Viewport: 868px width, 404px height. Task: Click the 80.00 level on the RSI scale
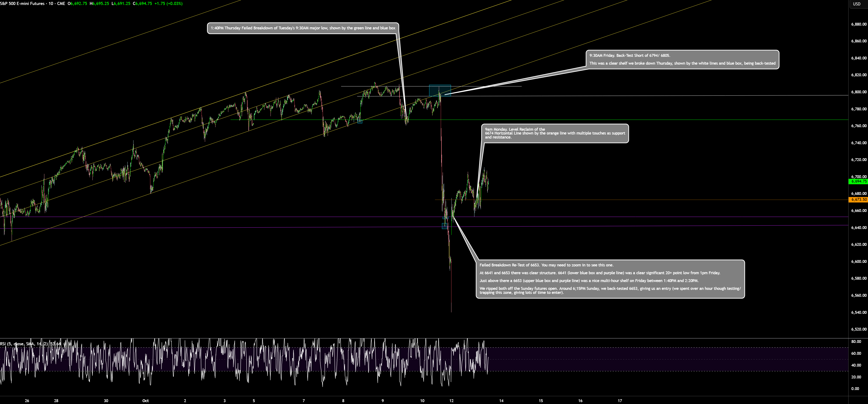tap(856, 341)
